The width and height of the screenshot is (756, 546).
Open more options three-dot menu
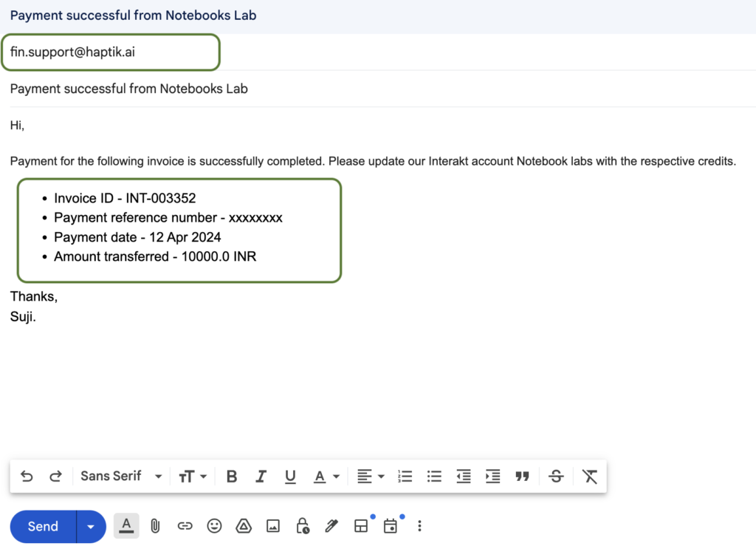(x=419, y=526)
